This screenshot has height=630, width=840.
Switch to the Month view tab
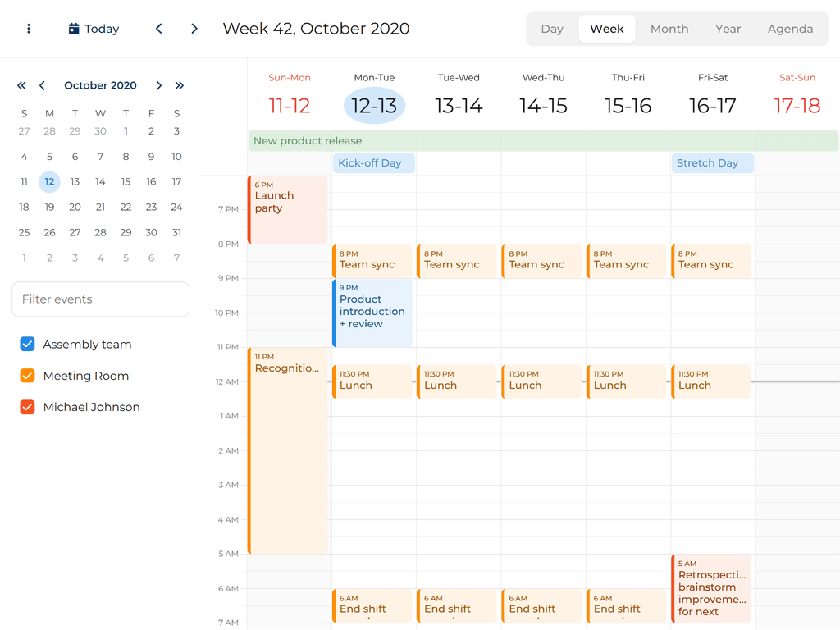pyautogui.click(x=669, y=29)
